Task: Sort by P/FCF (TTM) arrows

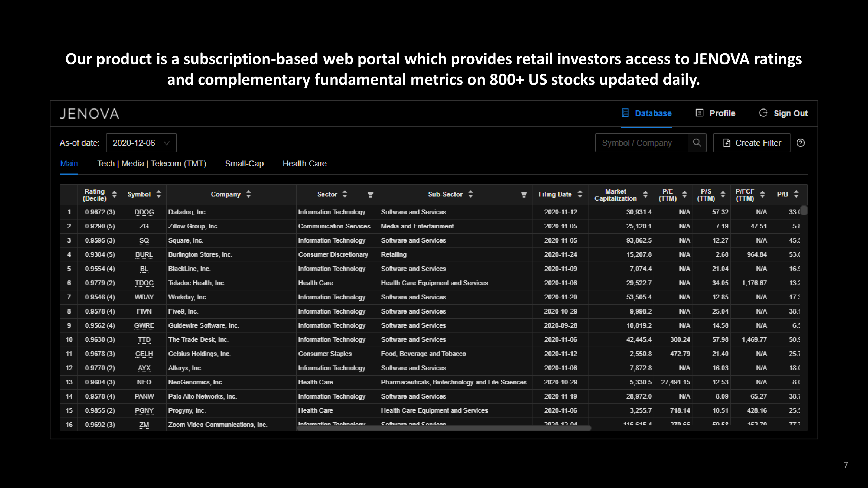Action: point(763,194)
